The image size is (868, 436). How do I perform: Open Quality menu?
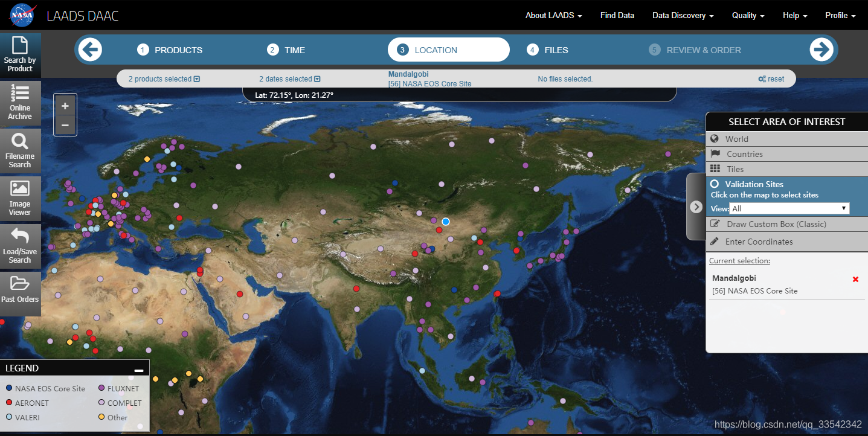pyautogui.click(x=748, y=15)
